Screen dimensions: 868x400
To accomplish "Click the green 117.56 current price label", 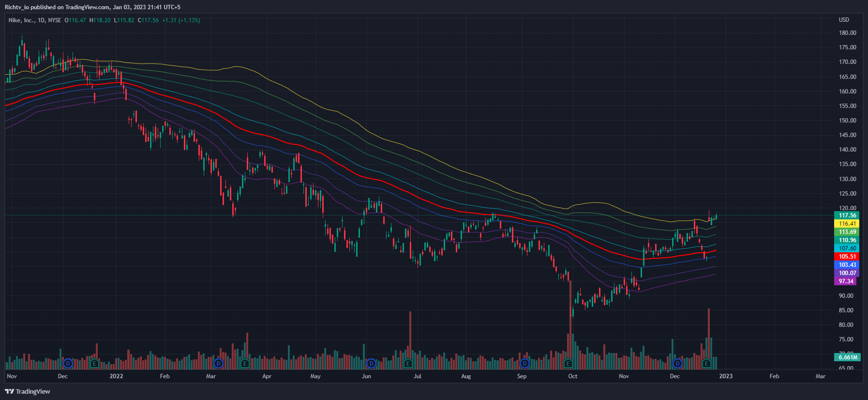I will pyautogui.click(x=847, y=215).
